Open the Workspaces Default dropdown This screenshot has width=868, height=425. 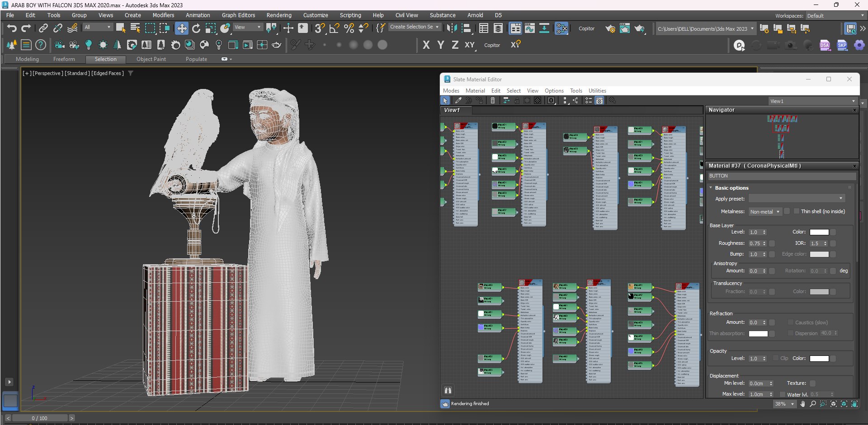(835, 16)
